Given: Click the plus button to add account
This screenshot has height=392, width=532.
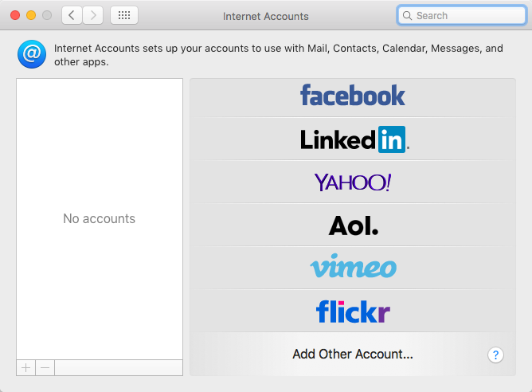Looking at the screenshot, I should click(x=25, y=367).
